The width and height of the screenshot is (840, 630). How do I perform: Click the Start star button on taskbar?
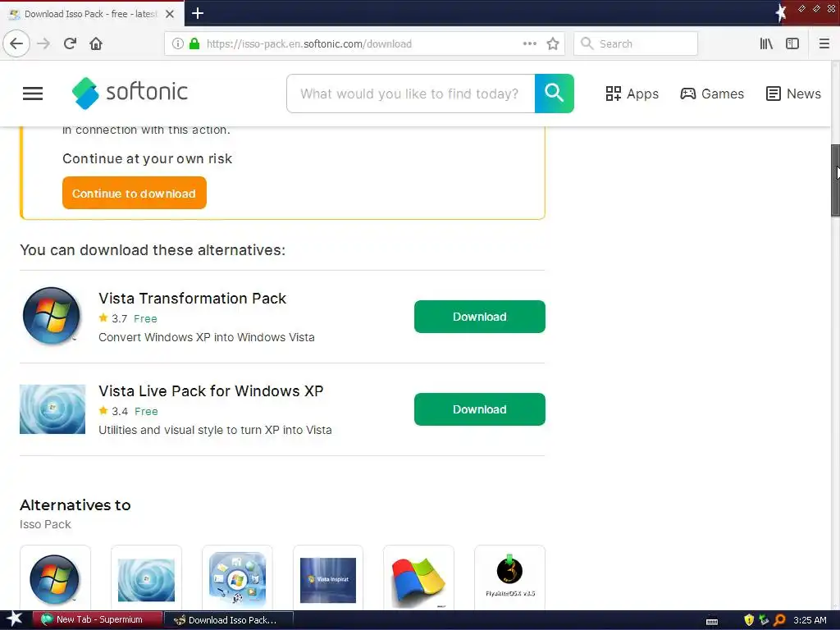[14, 620]
